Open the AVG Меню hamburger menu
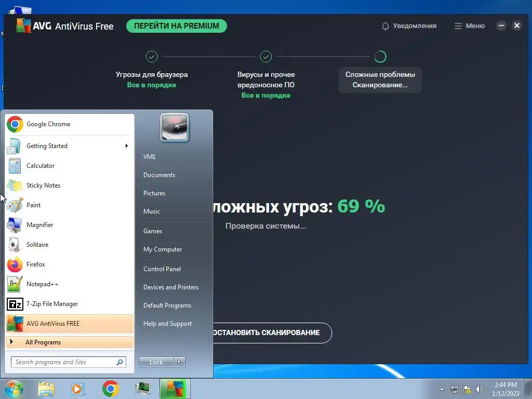 click(x=470, y=26)
